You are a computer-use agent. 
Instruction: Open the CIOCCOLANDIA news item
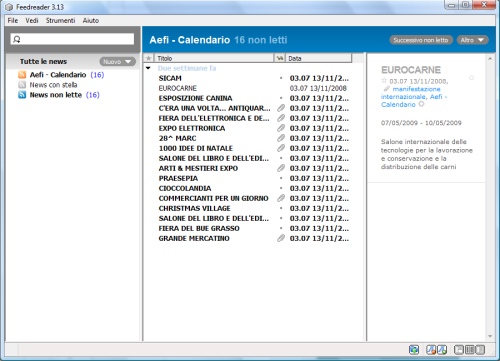[185, 188]
